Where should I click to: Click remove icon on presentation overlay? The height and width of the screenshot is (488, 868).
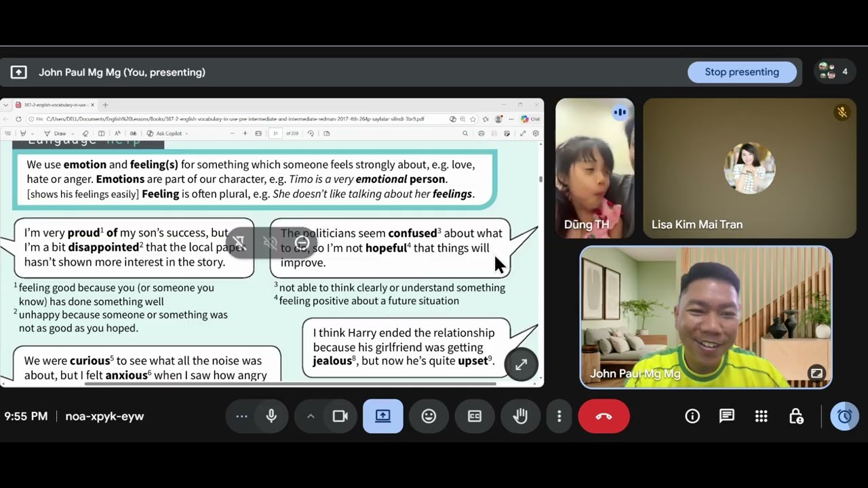click(302, 242)
